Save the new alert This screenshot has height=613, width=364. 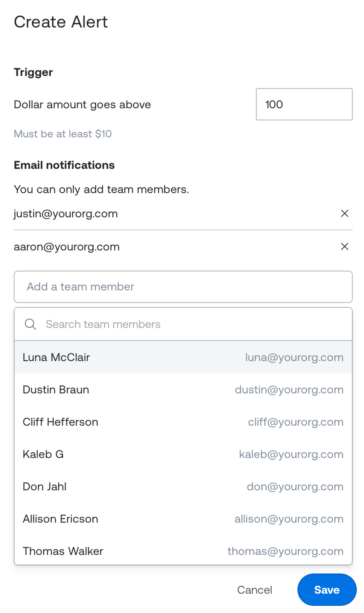tap(327, 590)
